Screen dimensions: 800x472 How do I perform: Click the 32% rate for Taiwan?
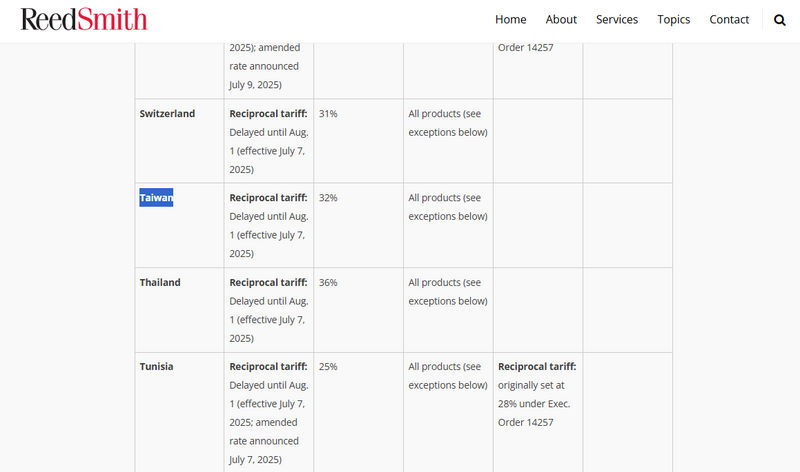coord(328,197)
